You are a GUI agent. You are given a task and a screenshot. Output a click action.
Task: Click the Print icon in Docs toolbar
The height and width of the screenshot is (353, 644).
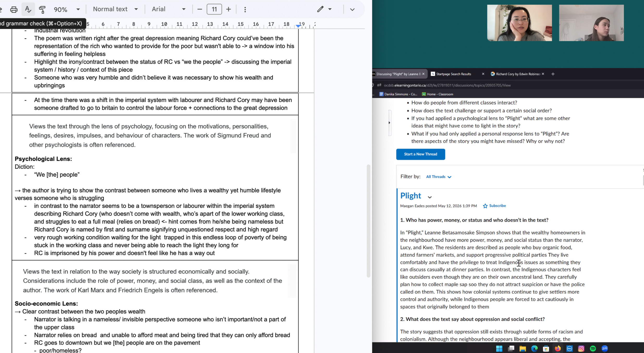14,9
